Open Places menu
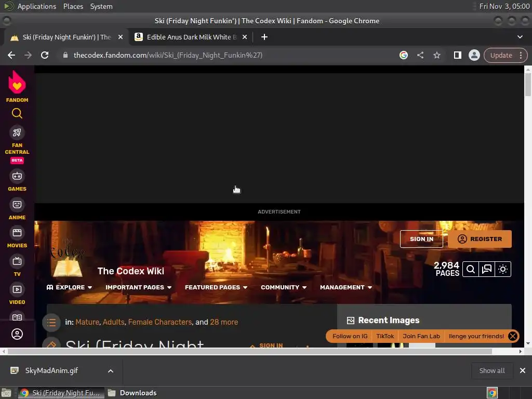This screenshot has height=399, width=532. [x=73, y=6]
